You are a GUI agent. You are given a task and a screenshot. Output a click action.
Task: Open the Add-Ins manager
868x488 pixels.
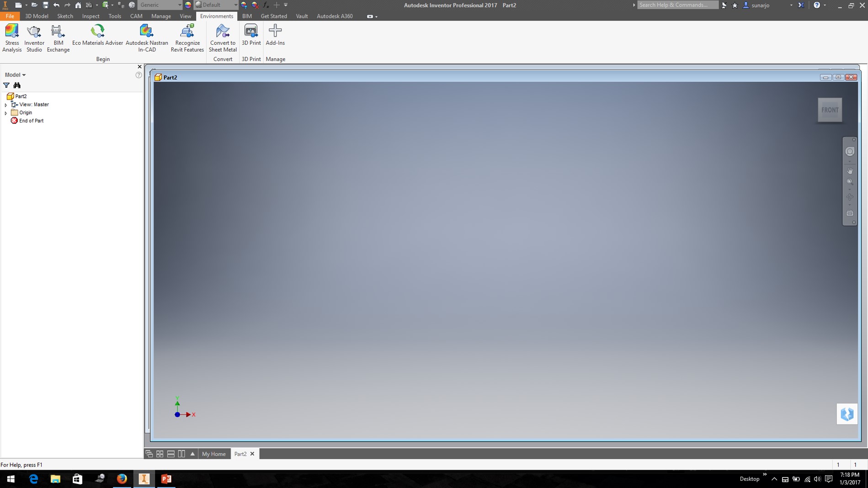(x=275, y=37)
